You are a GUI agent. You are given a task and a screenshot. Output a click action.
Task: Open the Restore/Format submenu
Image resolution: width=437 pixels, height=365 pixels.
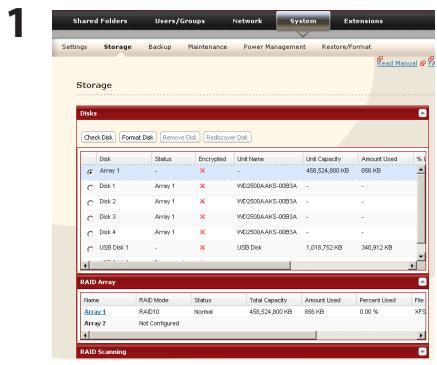346,47
